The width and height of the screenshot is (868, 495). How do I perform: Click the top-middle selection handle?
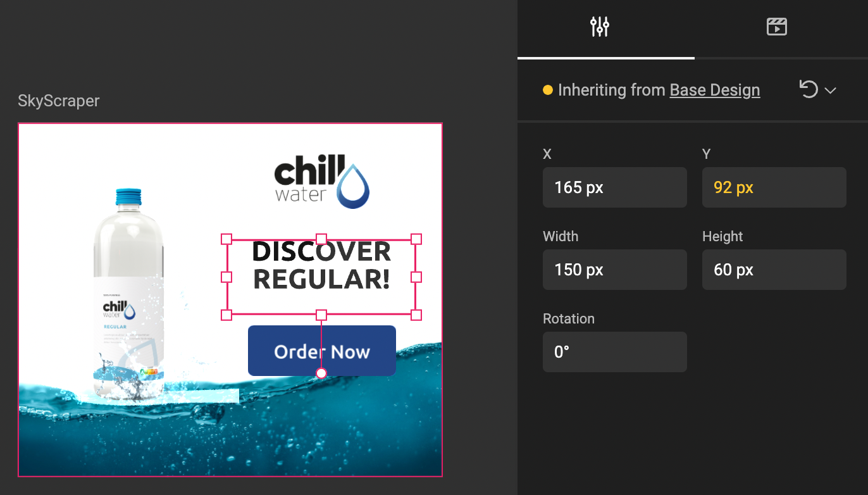click(321, 239)
